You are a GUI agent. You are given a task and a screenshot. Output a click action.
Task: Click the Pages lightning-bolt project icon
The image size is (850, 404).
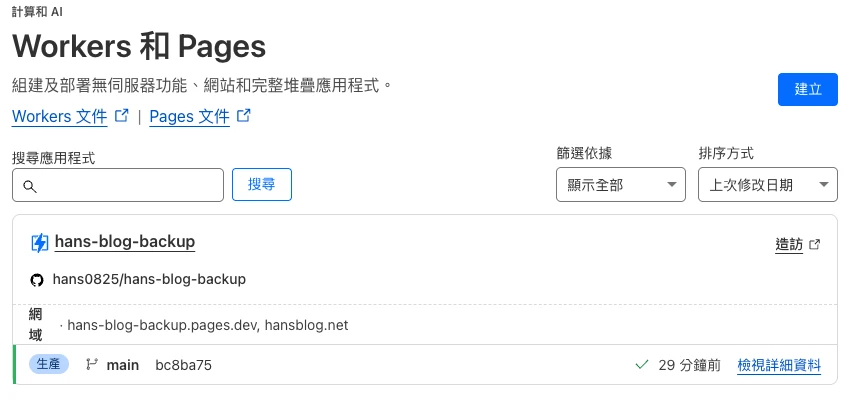[x=39, y=243]
